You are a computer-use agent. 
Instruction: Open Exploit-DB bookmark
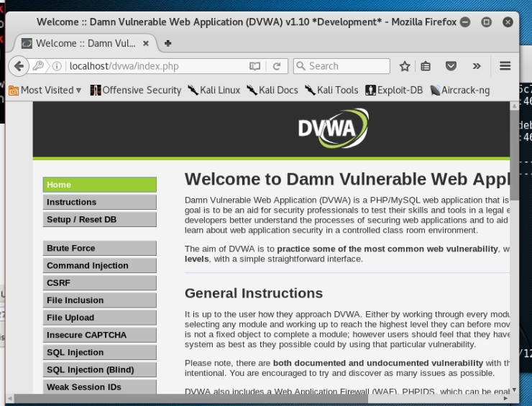394,91
